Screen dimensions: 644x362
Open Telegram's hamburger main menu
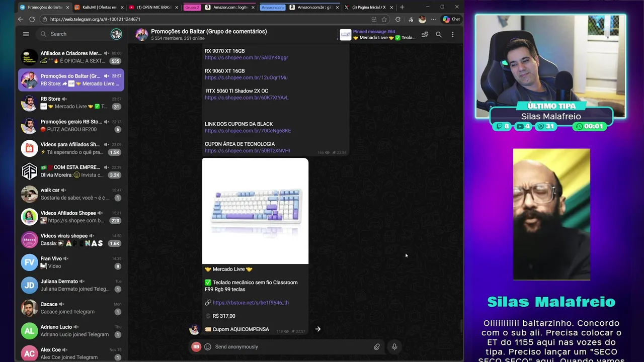click(x=26, y=34)
